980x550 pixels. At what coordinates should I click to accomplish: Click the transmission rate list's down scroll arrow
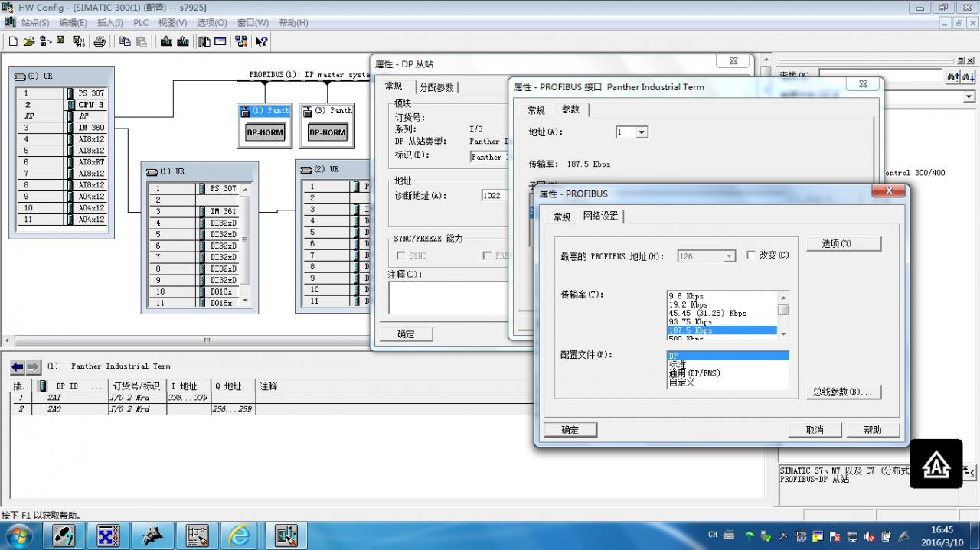pyautogui.click(x=783, y=334)
